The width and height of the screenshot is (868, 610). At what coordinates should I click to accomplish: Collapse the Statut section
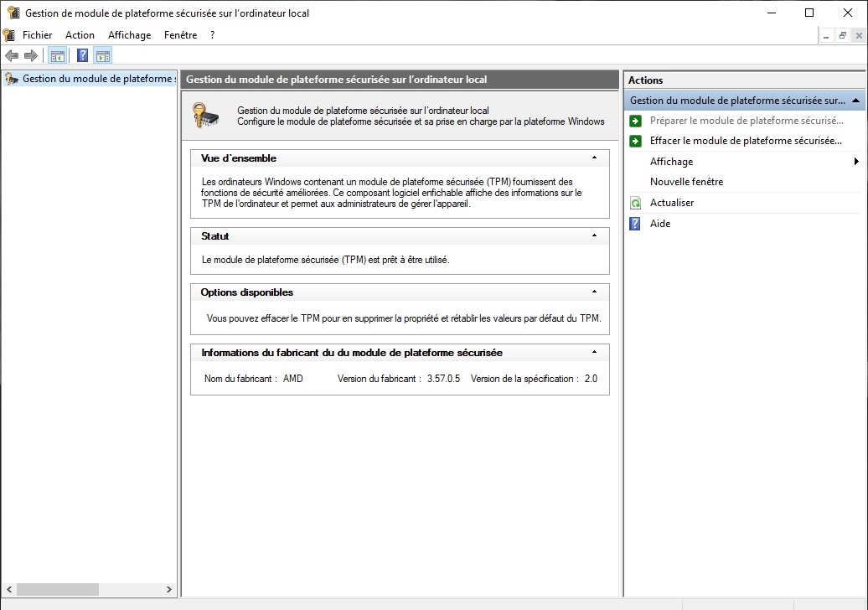pyautogui.click(x=594, y=236)
